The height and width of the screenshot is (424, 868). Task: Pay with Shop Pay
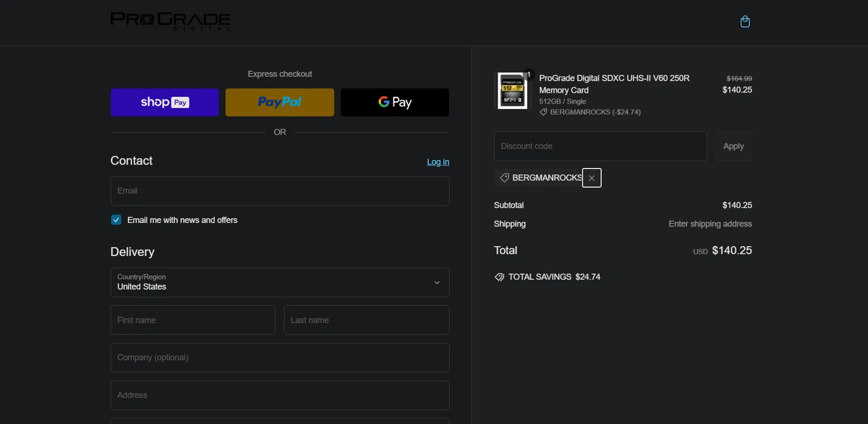click(165, 103)
